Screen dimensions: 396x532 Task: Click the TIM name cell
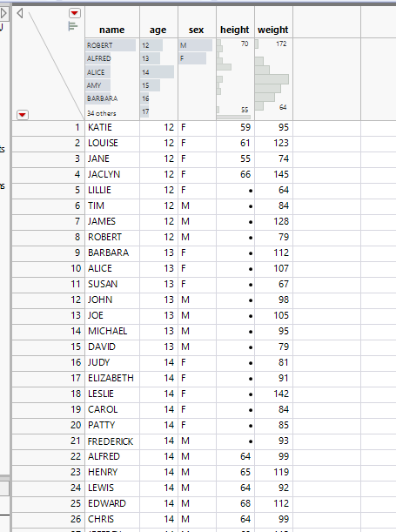pyautogui.click(x=112, y=205)
